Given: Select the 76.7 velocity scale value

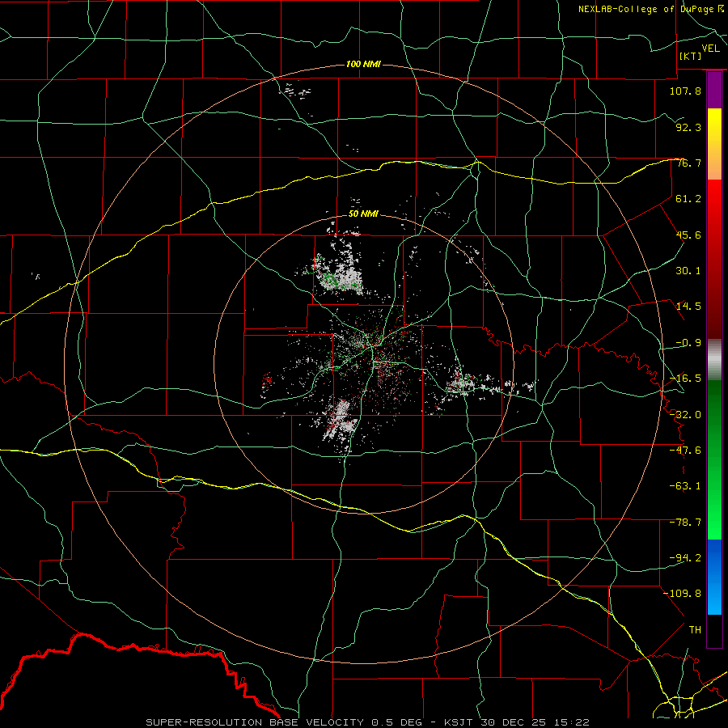Looking at the screenshot, I should [x=688, y=163].
